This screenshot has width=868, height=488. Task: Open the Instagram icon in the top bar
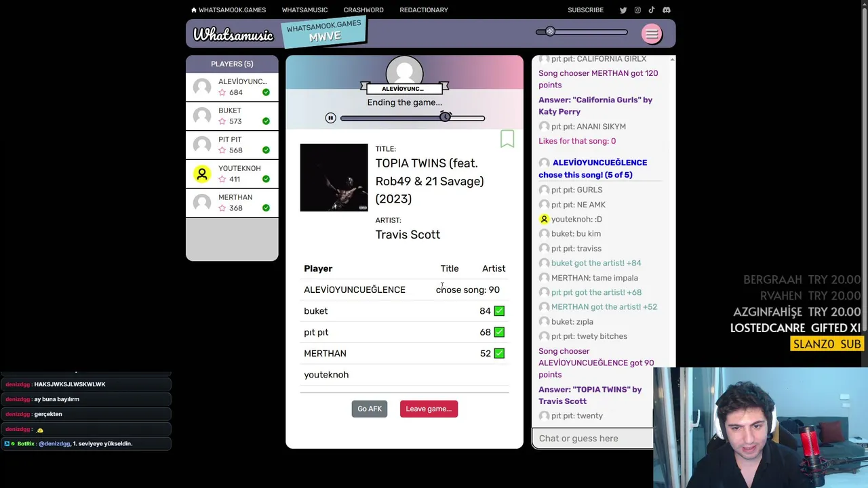(637, 10)
